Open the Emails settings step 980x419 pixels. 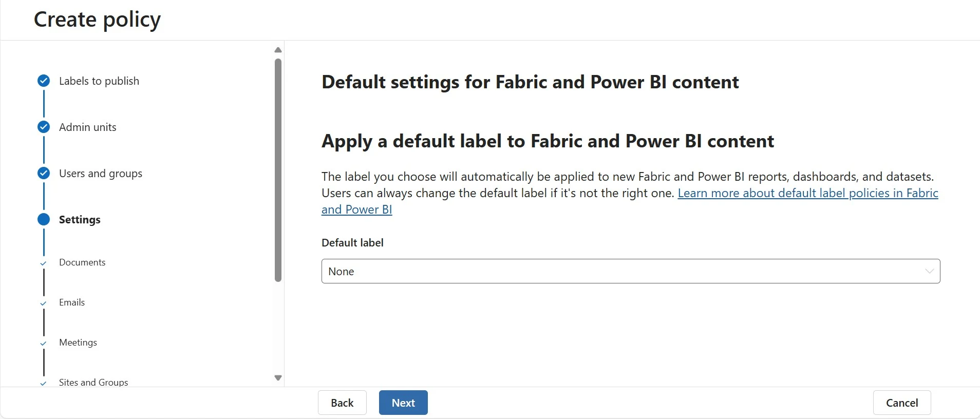click(72, 302)
